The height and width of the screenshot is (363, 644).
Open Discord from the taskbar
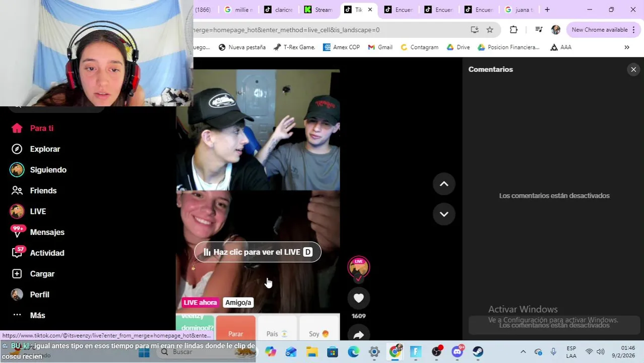(x=458, y=352)
